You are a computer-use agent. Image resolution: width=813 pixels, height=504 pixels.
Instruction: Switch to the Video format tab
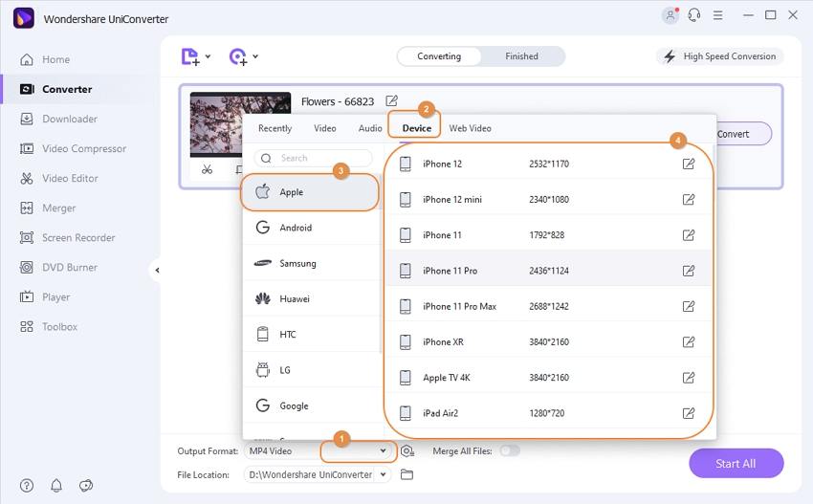click(x=325, y=128)
